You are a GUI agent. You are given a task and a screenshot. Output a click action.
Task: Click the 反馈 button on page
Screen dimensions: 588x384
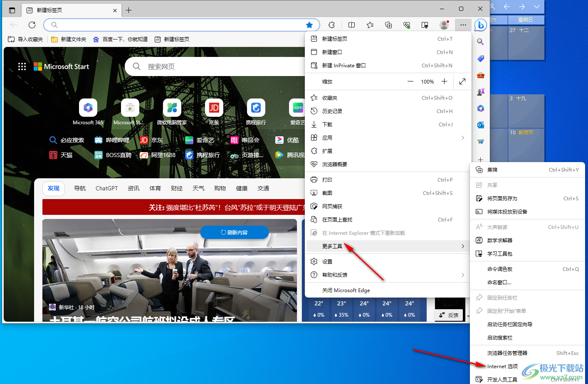click(x=449, y=315)
